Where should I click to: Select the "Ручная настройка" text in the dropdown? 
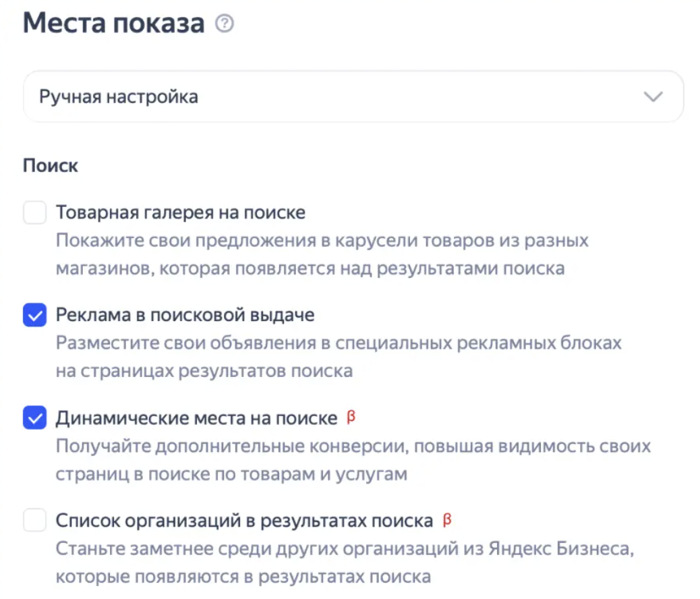119,96
